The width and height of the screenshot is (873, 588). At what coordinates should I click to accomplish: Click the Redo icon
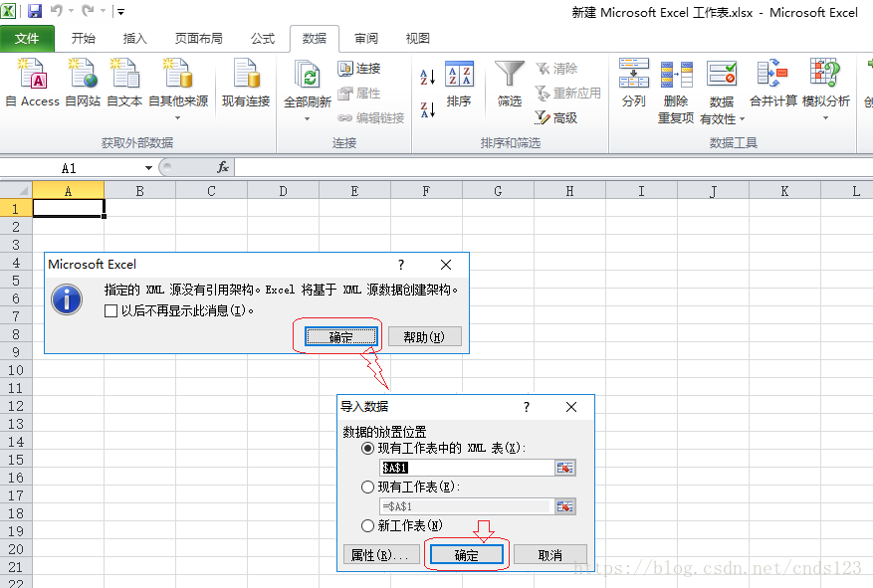pos(88,11)
